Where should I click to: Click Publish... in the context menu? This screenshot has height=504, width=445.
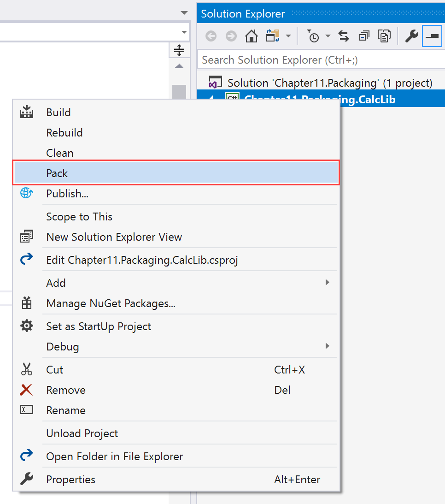point(67,194)
